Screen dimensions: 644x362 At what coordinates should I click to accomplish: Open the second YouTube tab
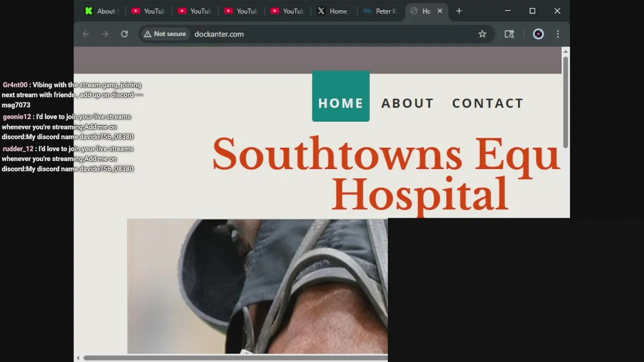(x=194, y=11)
